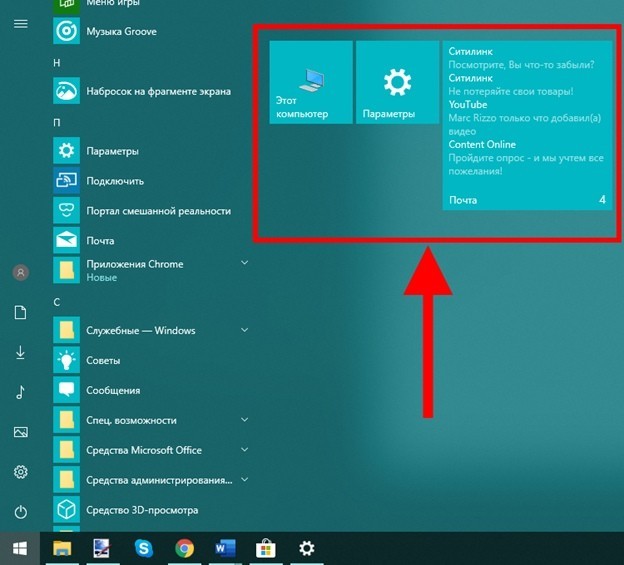The height and width of the screenshot is (565, 624).
Task: Open Music from the sidebar note icon
Action: pyautogui.click(x=21, y=392)
